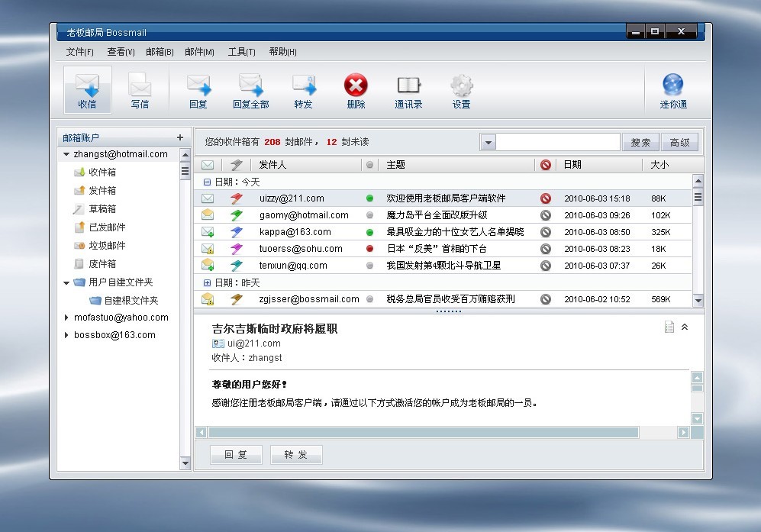Open the 文件(F) menu
This screenshot has height=532, width=761.
point(79,51)
